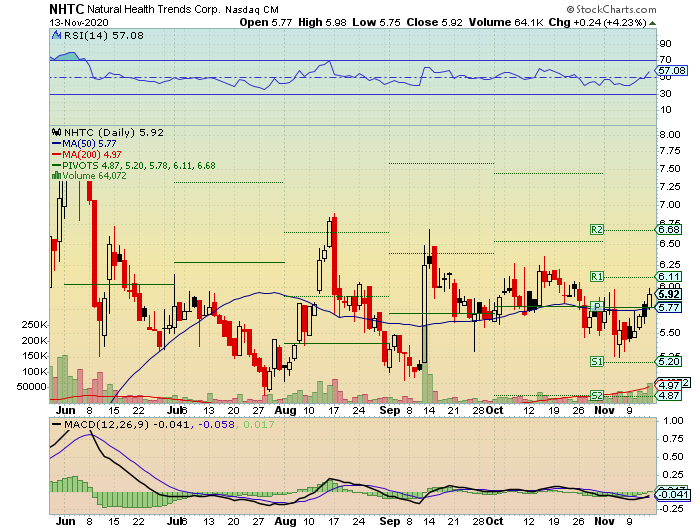Screen dimensions: 700x530
Task: Click the 57.08 RSI value tag on the right axis
Action: (671, 71)
